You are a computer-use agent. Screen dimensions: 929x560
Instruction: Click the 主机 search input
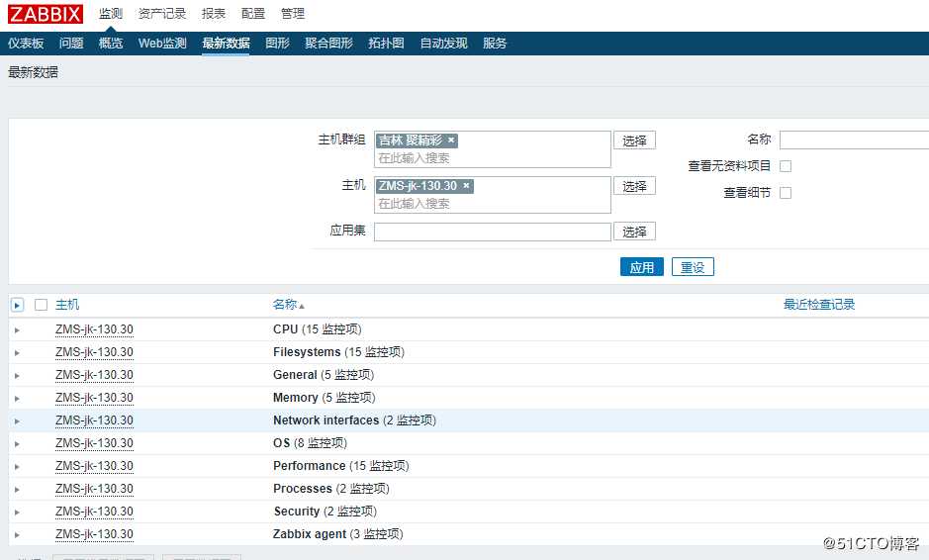point(493,204)
